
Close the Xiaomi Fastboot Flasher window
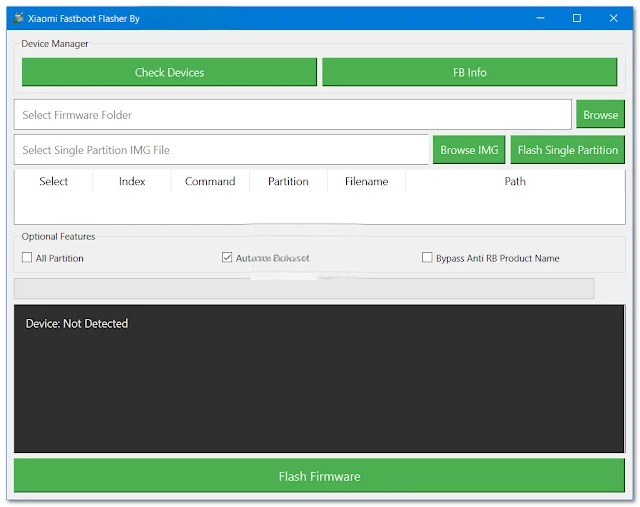pyautogui.click(x=613, y=18)
